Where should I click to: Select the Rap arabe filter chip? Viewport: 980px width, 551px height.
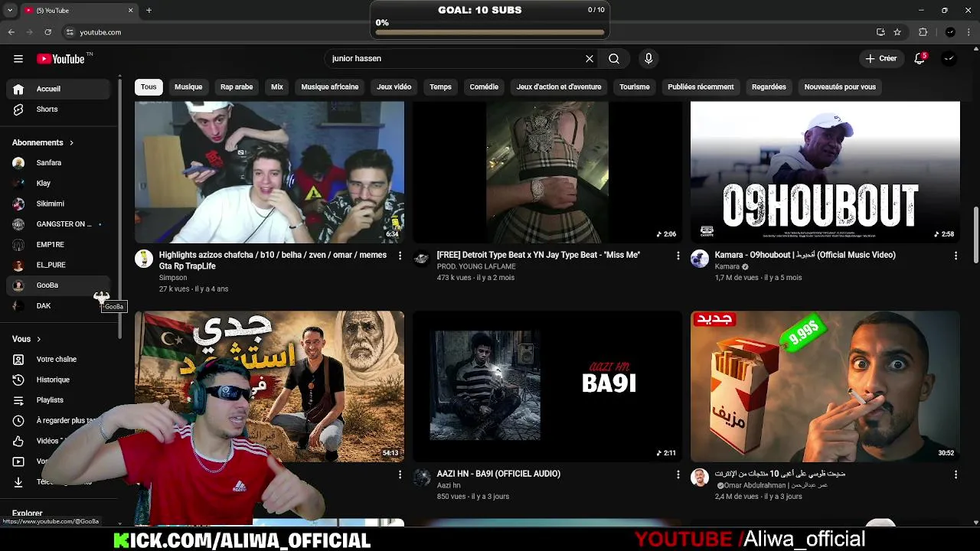click(237, 87)
